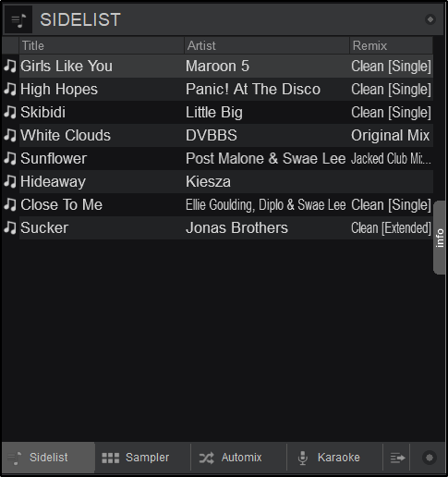
Task: Click music note icon beside Skibidi
Action: pyautogui.click(x=10, y=112)
